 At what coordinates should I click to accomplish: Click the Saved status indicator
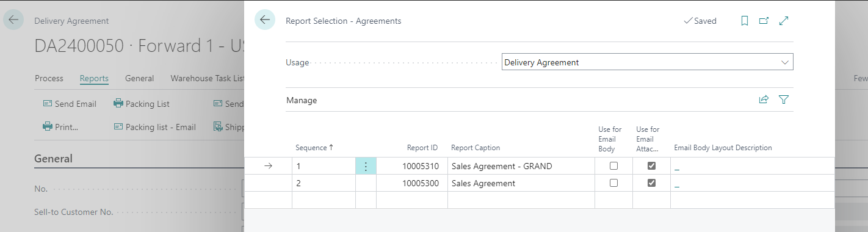pyautogui.click(x=700, y=21)
